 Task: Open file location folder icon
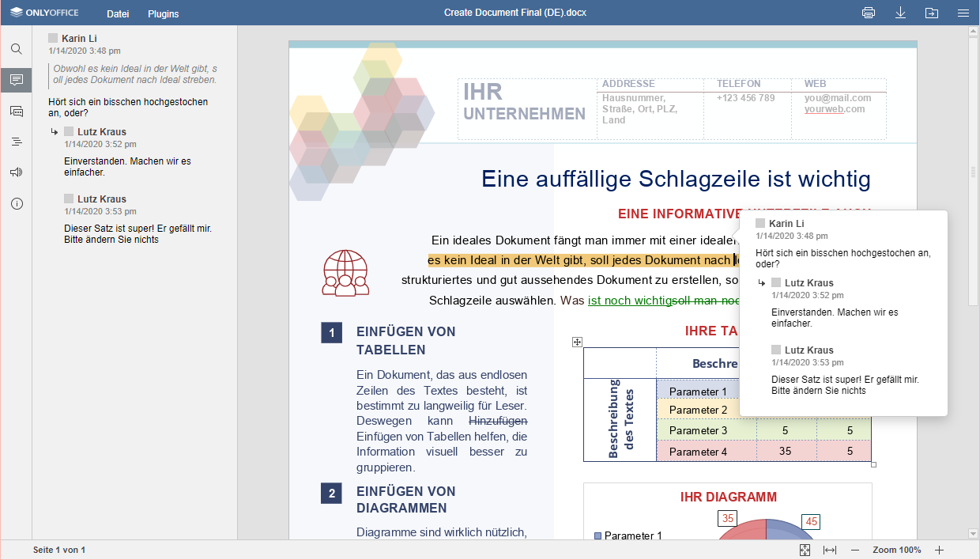pyautogui.click(x=932, y=13)
